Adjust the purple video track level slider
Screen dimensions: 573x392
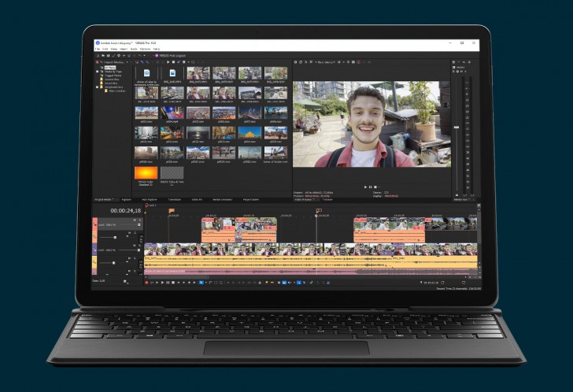139,250
